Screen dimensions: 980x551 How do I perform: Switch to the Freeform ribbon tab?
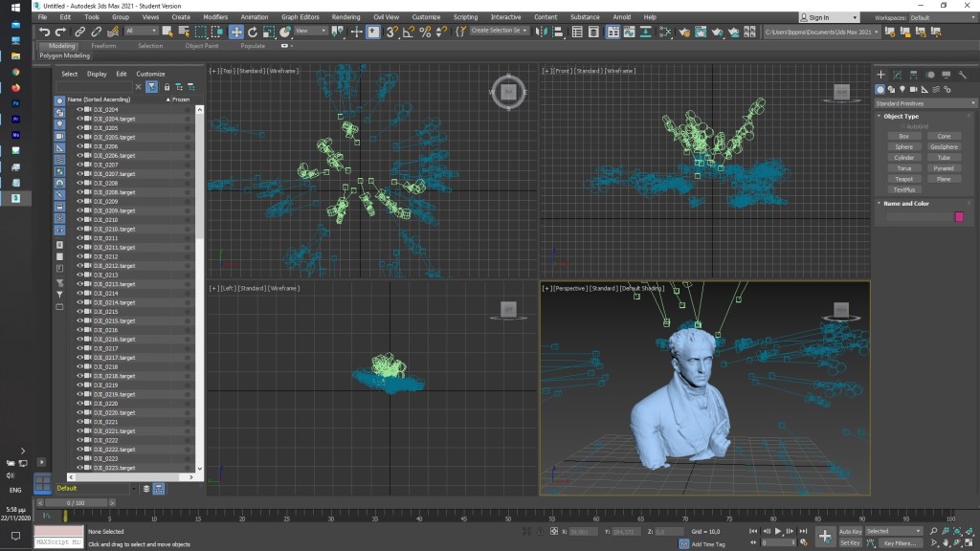[x=103, y=46]
